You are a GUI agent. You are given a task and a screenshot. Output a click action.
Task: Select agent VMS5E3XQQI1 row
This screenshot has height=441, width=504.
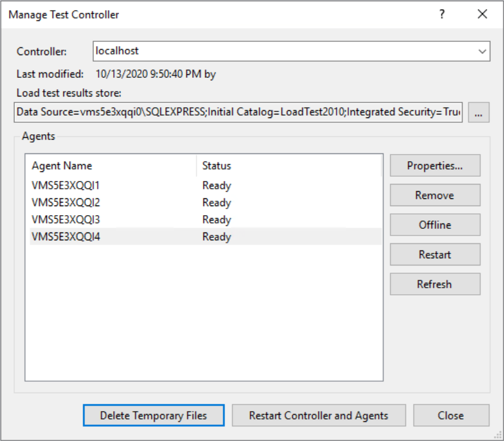[206, 185]
